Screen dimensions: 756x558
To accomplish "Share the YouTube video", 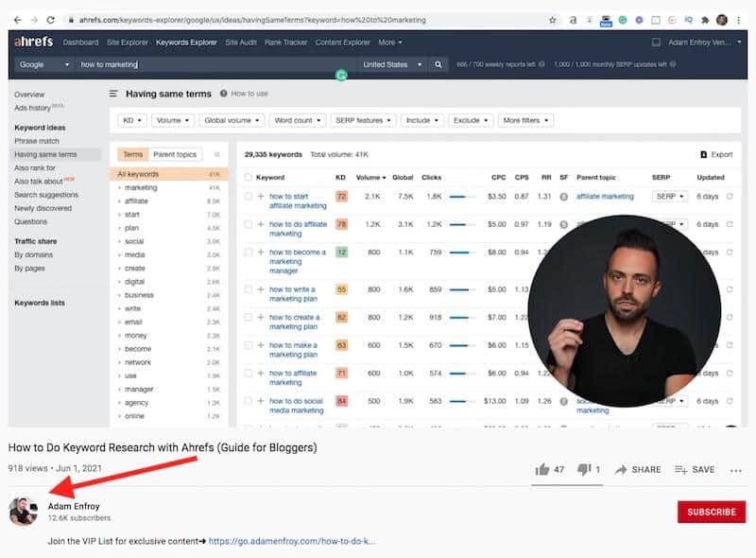I will coord(639,470).
